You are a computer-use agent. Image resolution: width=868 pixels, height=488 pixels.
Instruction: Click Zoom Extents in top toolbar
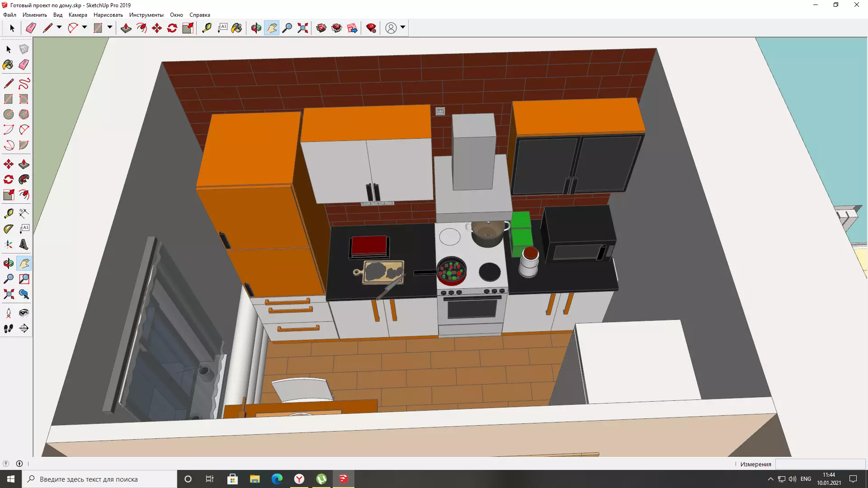[303, 28]
